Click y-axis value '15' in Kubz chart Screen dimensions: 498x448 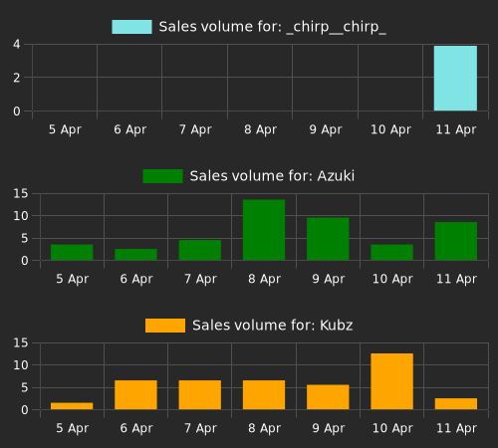point(21,342)
